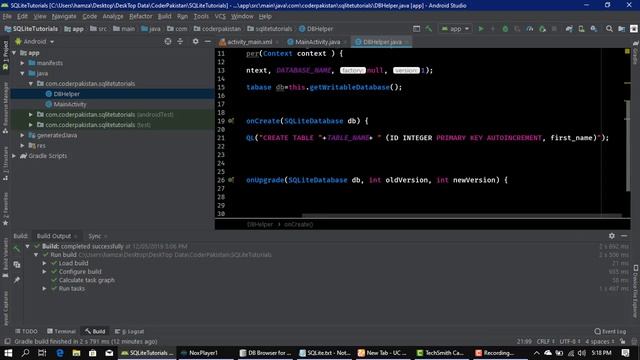Expand the androidTest package
This screenshot has width=640, height=360.
coord(31,115)
